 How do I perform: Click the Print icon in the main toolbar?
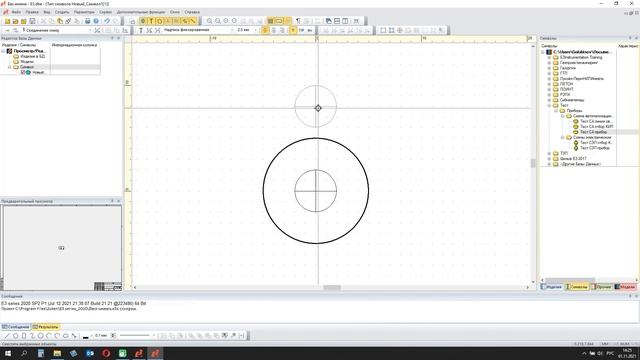pos(87,21)
